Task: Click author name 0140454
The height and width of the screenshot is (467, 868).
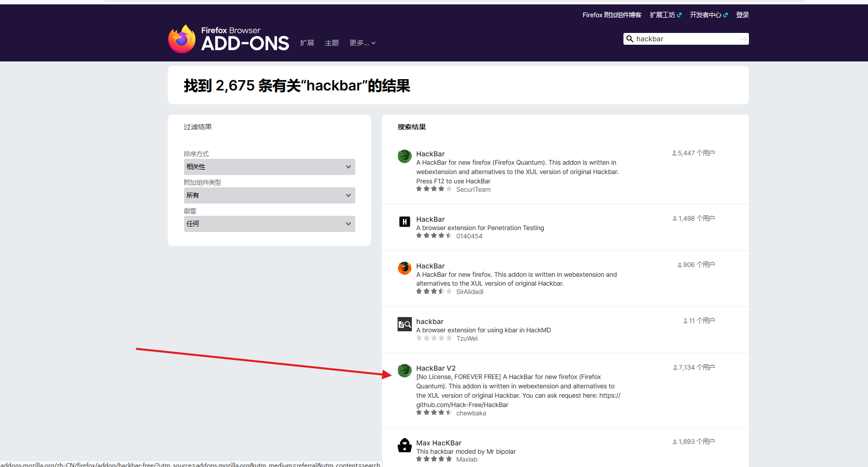Action: pyautogui.click(x=469, y=236)
